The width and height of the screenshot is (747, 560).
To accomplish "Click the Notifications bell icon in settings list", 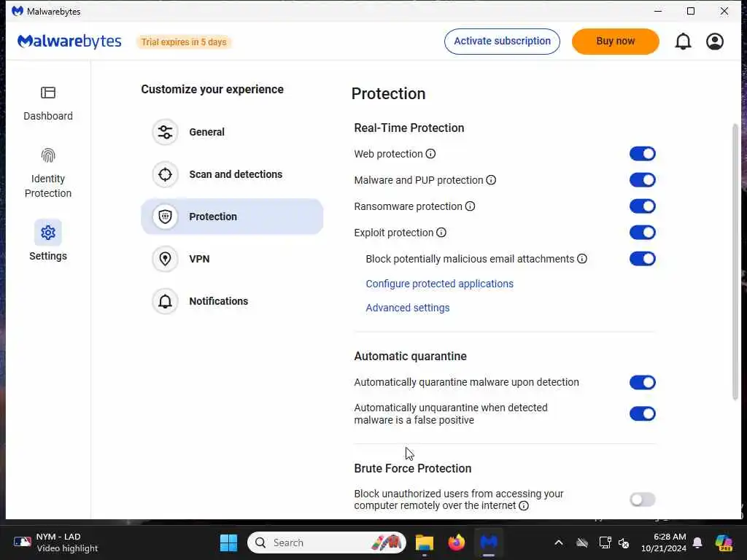I will point(166,301).
